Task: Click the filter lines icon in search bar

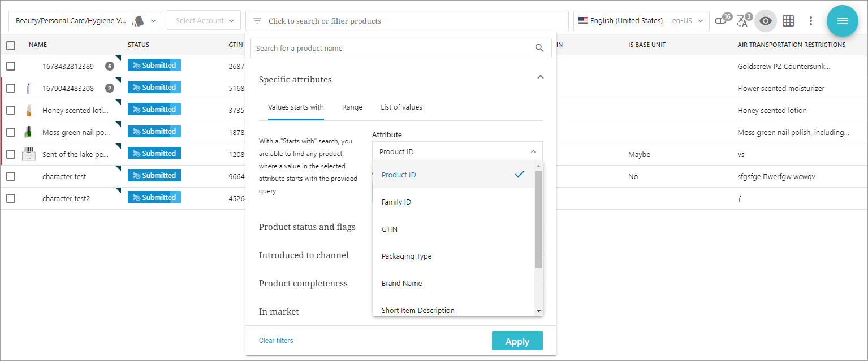Action: pyautogui.click(x=257, y=21)
